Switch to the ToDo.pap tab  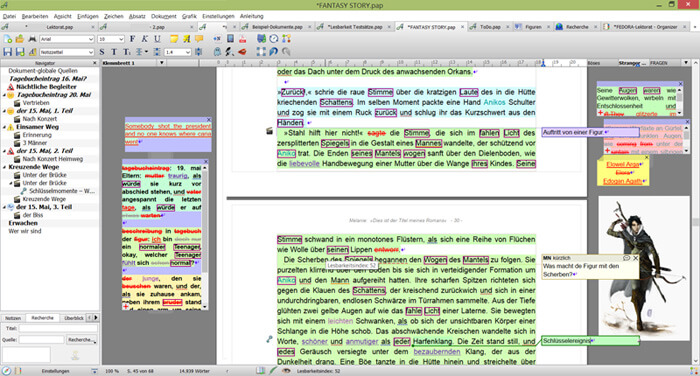coord(490,27)
